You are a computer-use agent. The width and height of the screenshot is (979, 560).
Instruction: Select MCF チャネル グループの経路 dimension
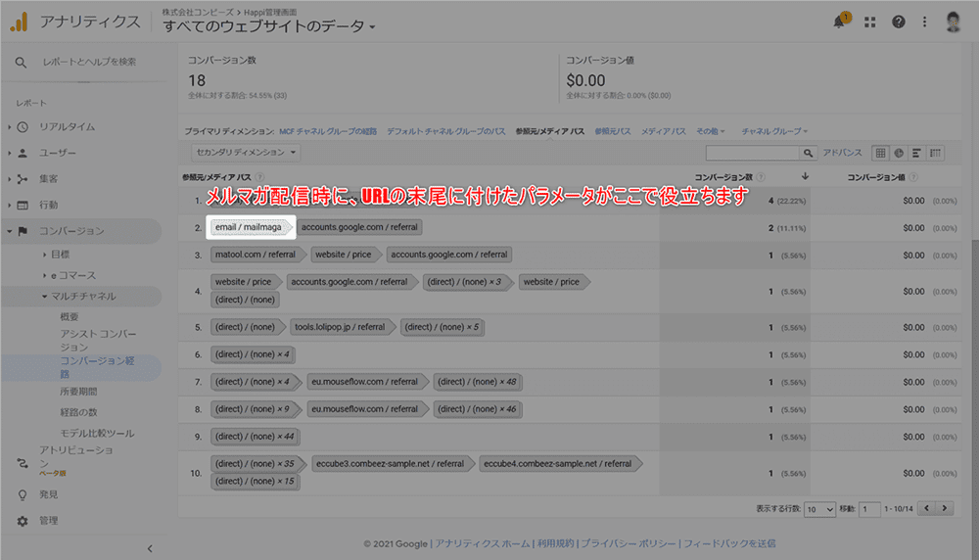(328, 131)
